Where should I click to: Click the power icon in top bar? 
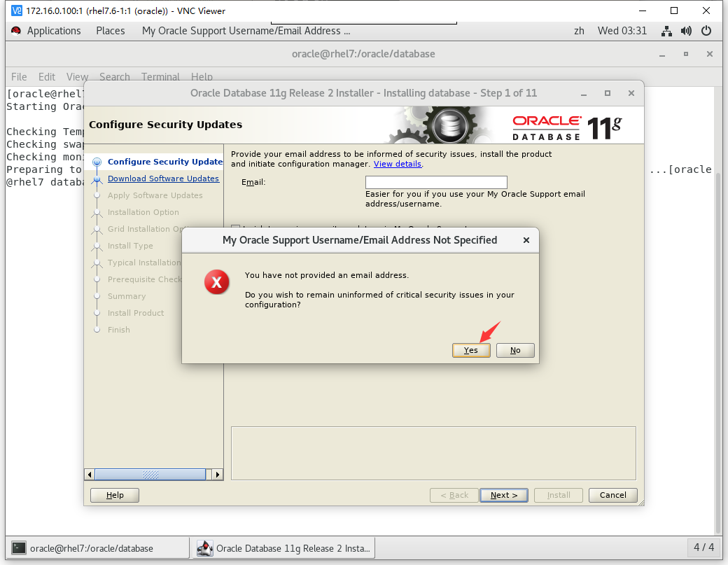[706, 31]
